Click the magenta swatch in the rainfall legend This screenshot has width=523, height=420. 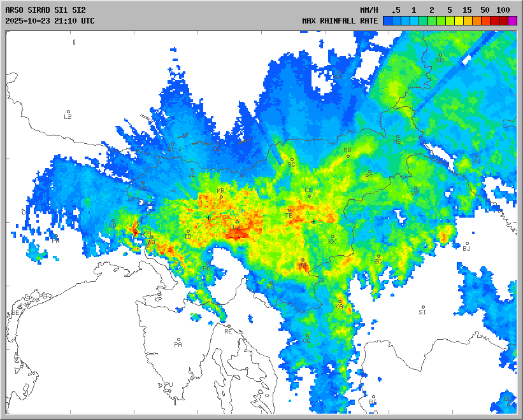pos(512,20)
